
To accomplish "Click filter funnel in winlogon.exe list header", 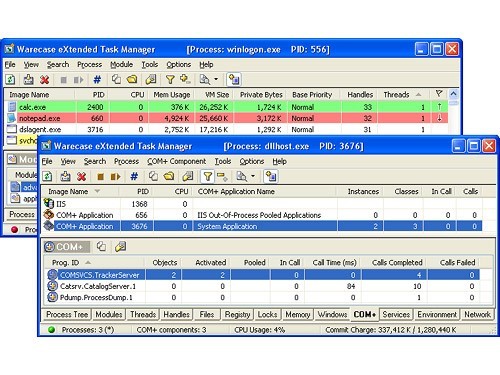I will pos(439,94).
